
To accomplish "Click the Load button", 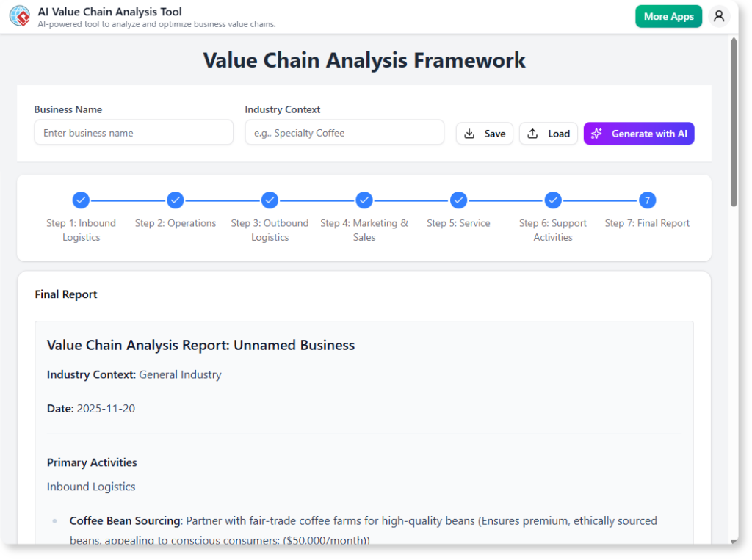I will (x=548, y=134).
